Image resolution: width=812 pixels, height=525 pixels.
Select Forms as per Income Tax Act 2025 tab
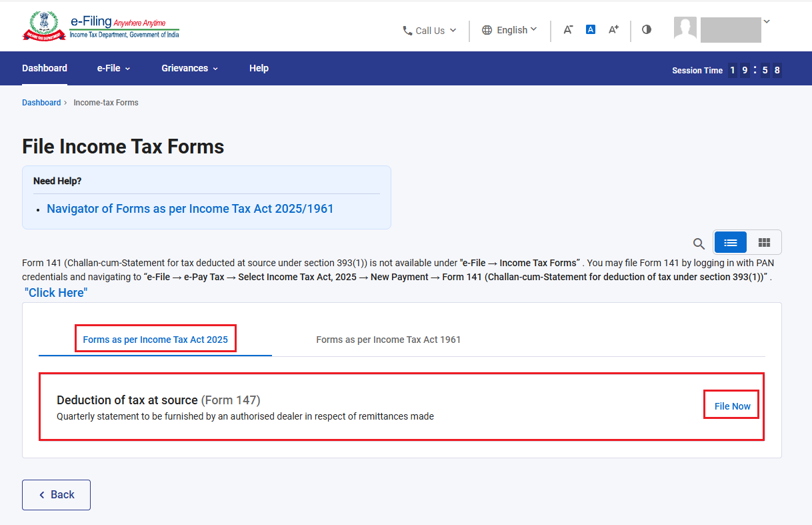(x=155, y=340)
